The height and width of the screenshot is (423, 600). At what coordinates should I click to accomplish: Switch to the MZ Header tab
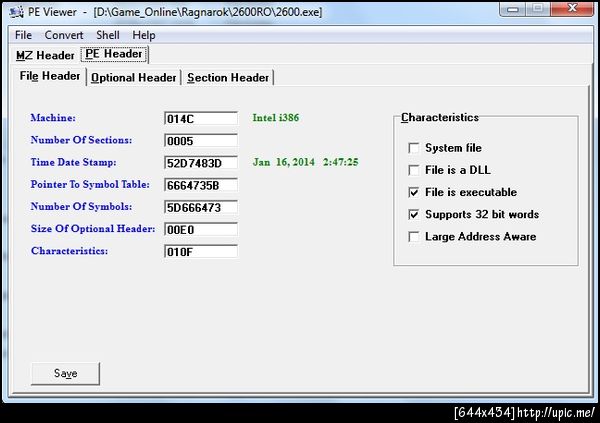pos(45,56)
